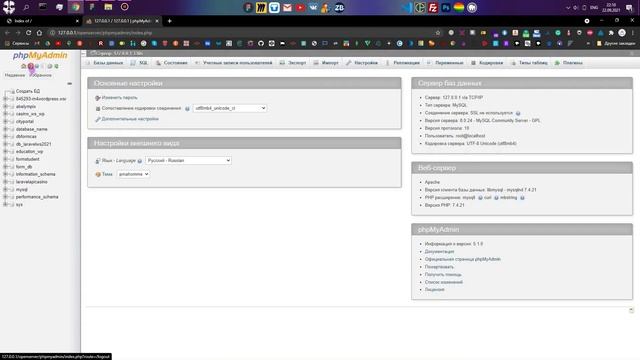This screenshot has width=640, height=360.
Task: Reload the navigation panel using green icon
Action: pyautogui.click(x=56, y=66)
